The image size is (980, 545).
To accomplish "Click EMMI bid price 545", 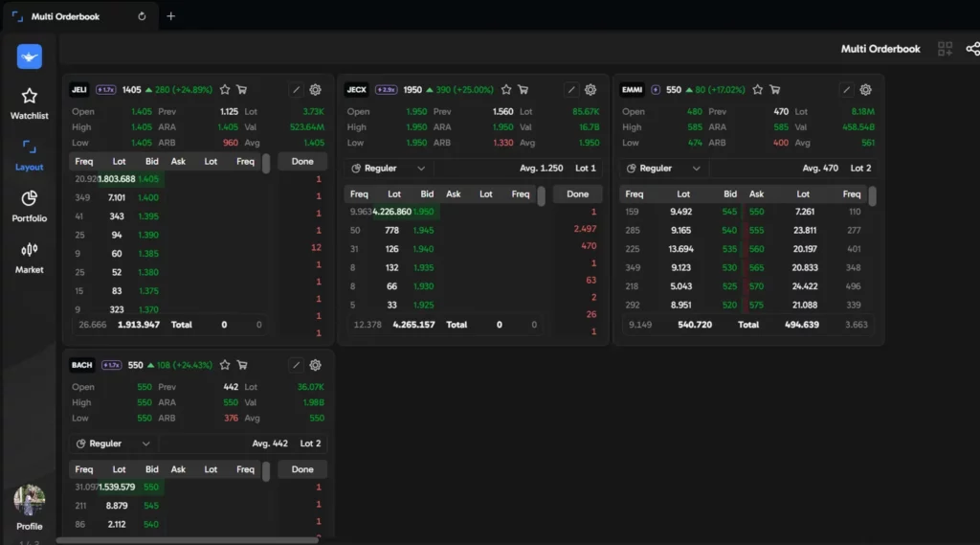I will pyautogui.click(x=729, y=212).
